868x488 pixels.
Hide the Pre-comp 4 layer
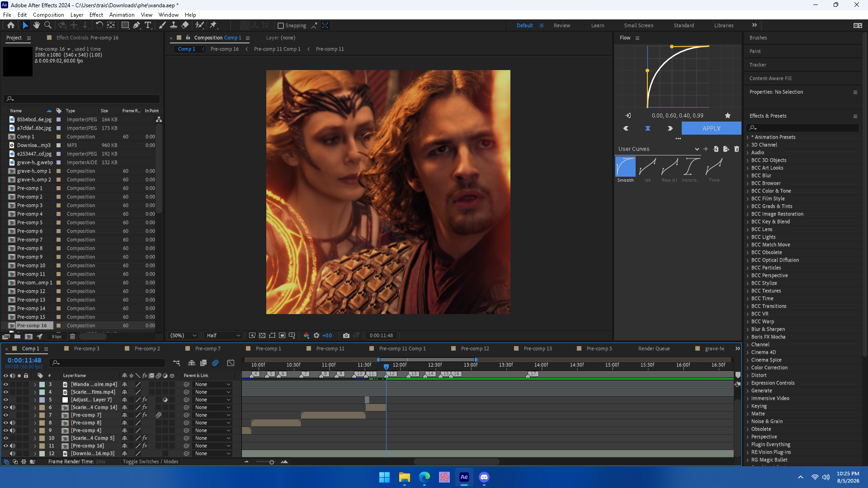(x=5, y=431)
